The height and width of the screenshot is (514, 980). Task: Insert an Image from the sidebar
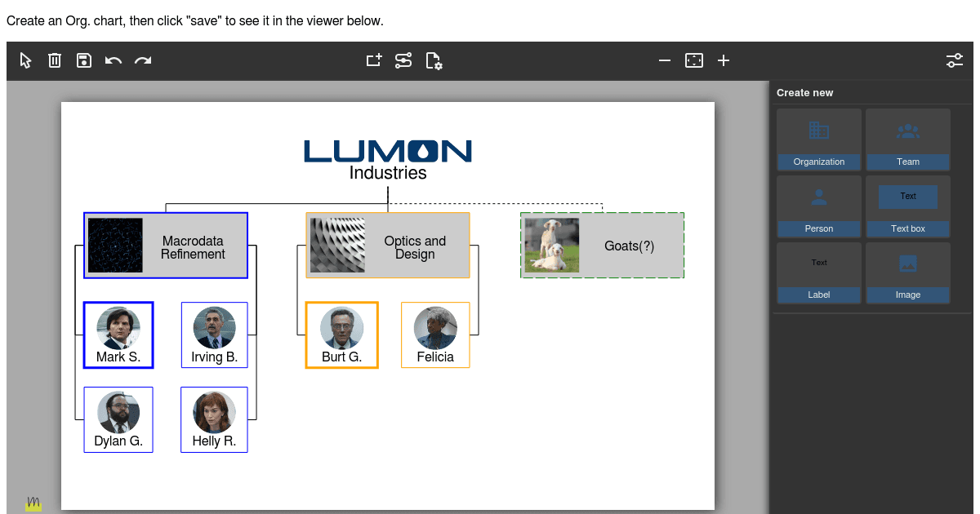pyautogui.click(x=908, y=272)
